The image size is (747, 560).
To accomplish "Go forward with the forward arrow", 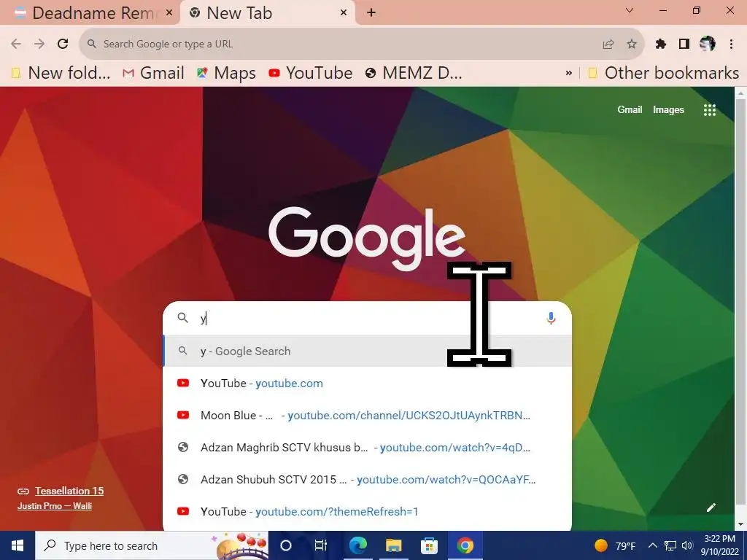I will [39, 44].
